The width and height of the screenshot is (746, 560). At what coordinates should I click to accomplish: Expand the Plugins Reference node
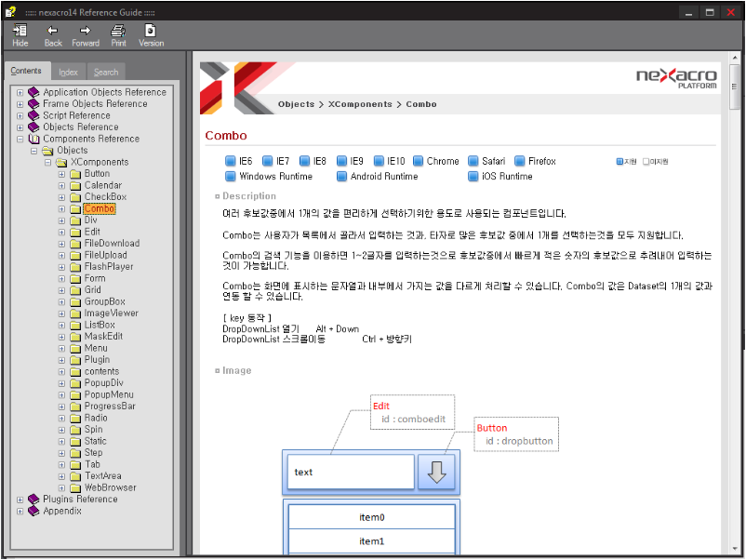[x=20, y=500]
